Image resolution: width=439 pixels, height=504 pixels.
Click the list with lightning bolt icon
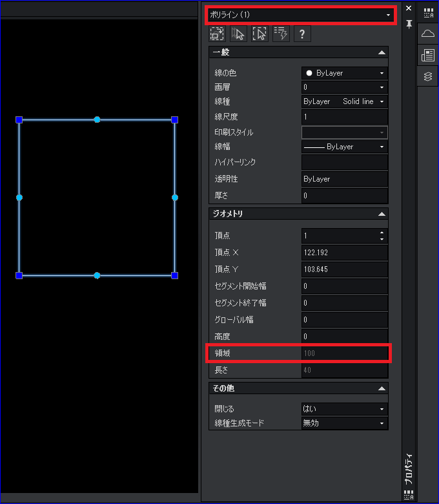click(x=281, y=34)
